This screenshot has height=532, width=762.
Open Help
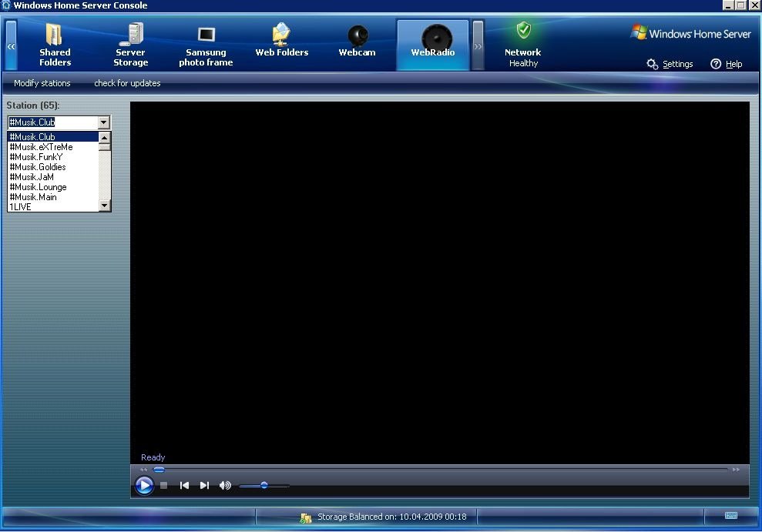point(727,64)
